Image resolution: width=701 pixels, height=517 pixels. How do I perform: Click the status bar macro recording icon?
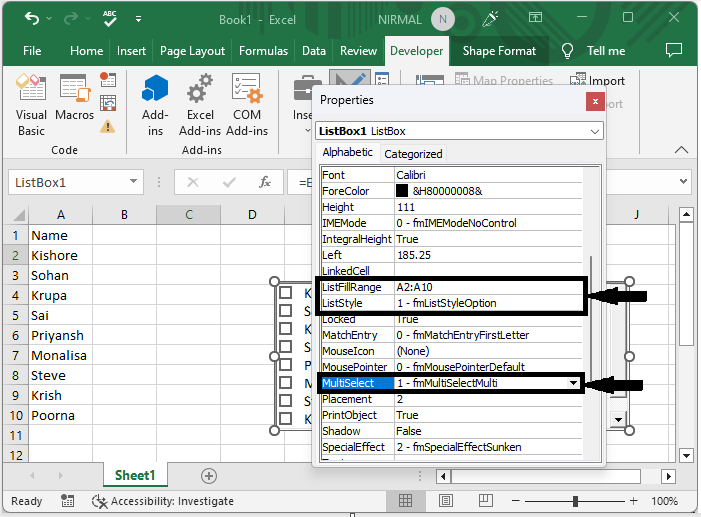[x=68, y=501]
